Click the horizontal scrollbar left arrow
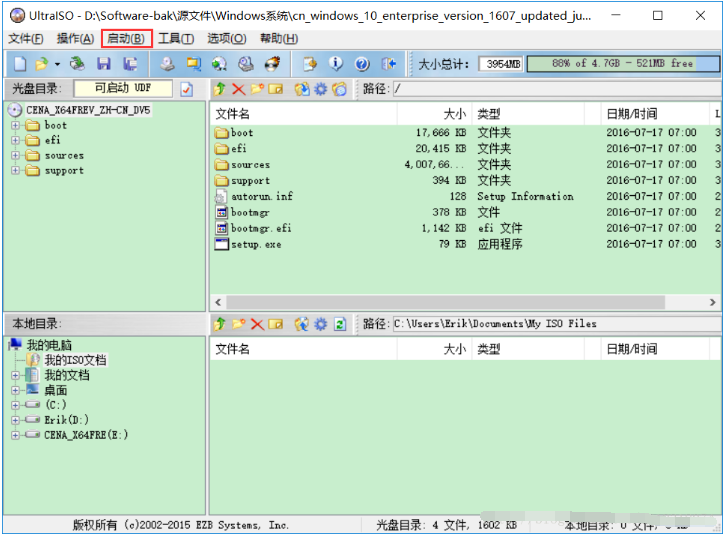The image size is (728, 535). click(218, 302)
